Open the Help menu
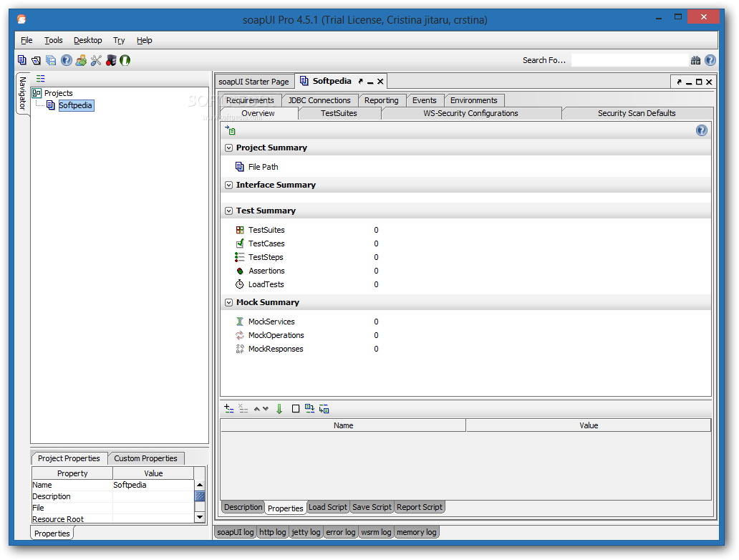Screen dimensions: 739x560 pyautogui.click(x=144, y=40)
